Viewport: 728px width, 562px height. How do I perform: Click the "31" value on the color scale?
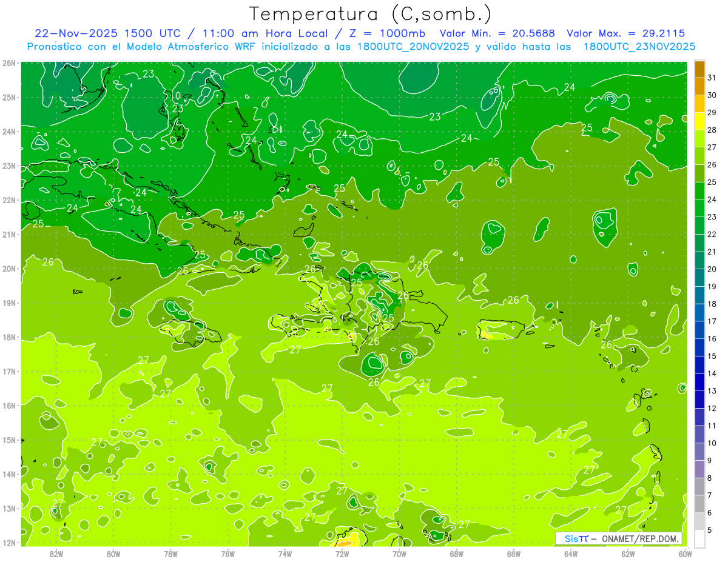tap(712, 78)
